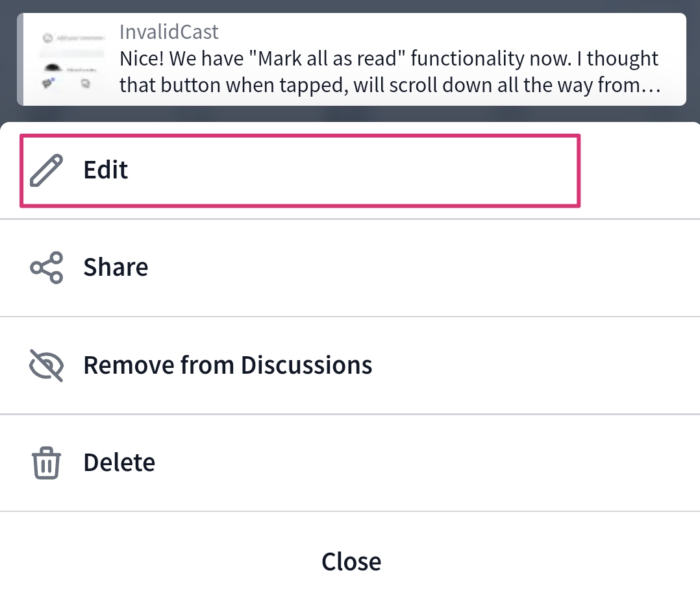Image resolution: width=700 pixels, height=606 pixels.
Task: Click the pencil icon beside Edit
Action: click(x=47, y=171)
